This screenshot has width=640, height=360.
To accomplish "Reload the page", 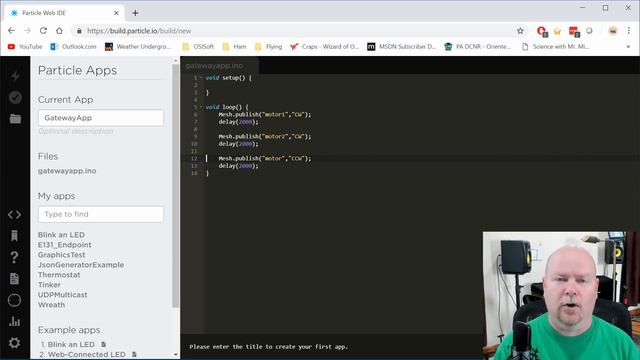I will point(43,31).
